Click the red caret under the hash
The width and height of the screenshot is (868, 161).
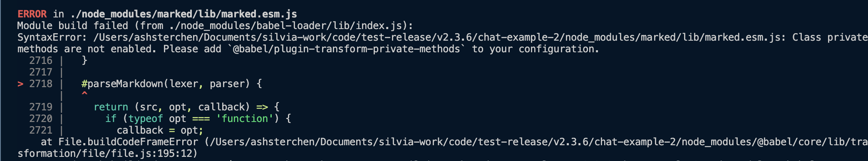pos(84,94)
